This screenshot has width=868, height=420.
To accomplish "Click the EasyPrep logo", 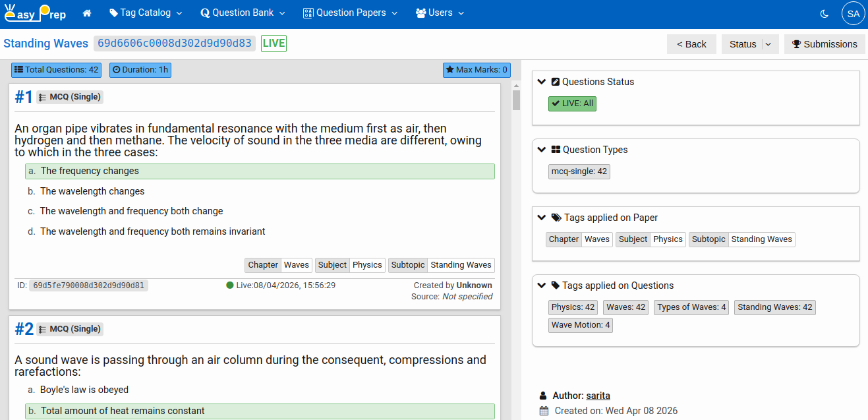I will pyautogui.click(x=36, y=13).
